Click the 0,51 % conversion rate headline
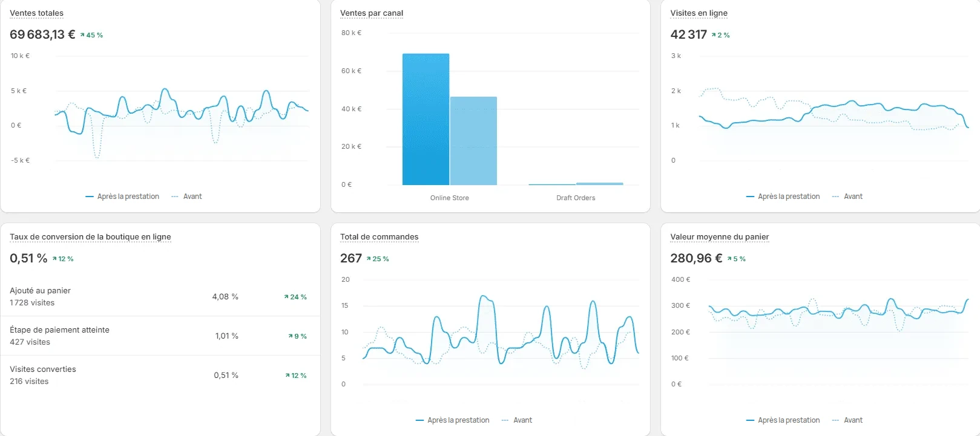Screen dimensions: 980x436 point(28,258)
